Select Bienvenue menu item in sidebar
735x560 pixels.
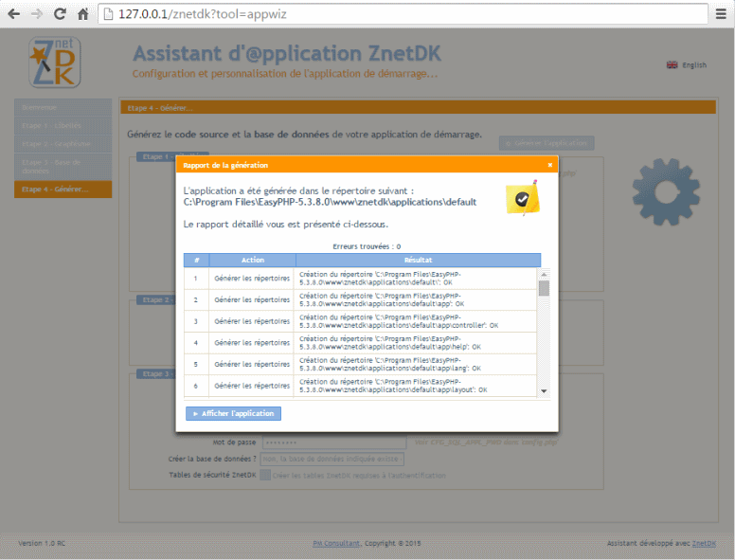63,107
